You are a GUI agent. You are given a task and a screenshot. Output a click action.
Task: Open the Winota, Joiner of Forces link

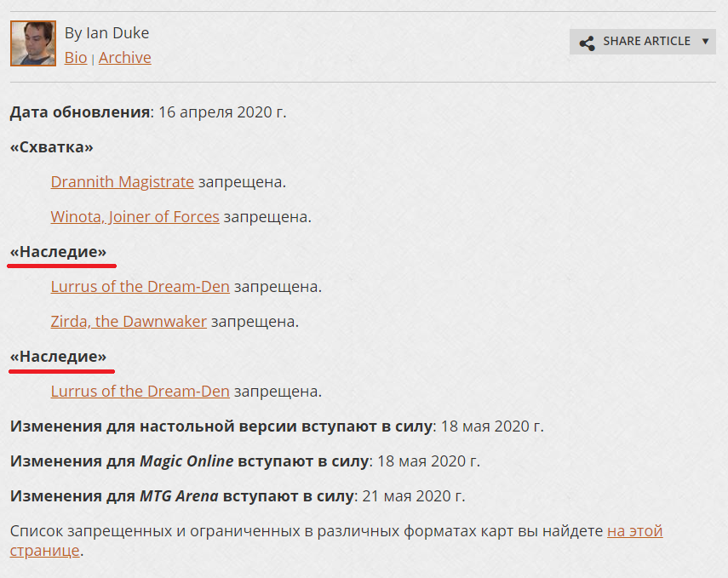click(135, 217)
